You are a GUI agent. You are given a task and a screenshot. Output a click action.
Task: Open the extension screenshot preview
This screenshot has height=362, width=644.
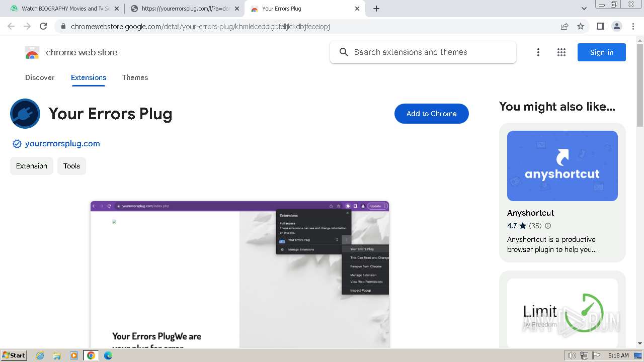pos(239,274)
